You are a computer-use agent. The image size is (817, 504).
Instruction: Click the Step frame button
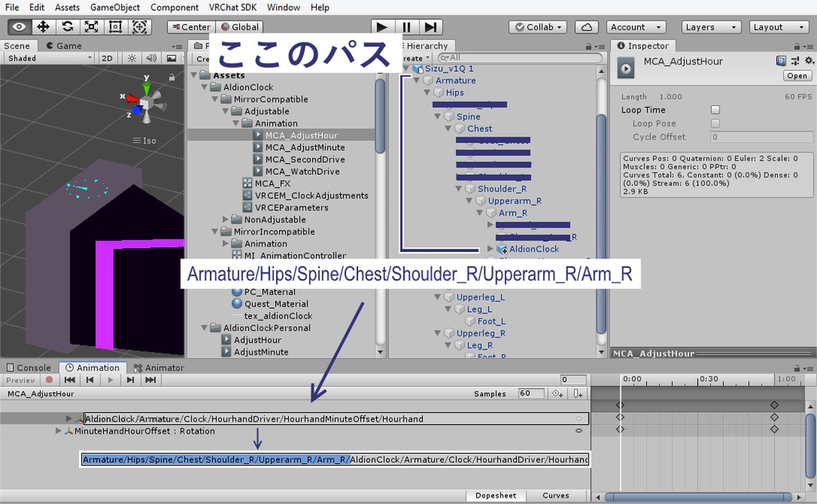[430, 27]
